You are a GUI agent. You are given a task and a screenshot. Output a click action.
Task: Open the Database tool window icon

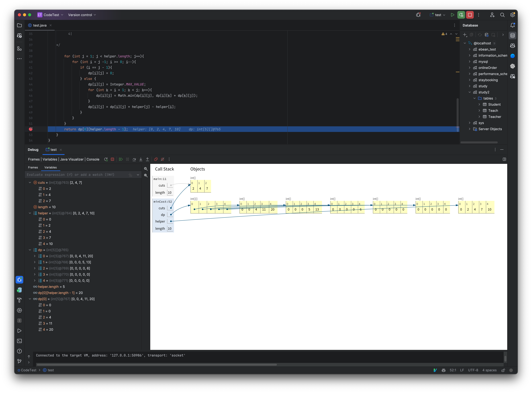512,35
